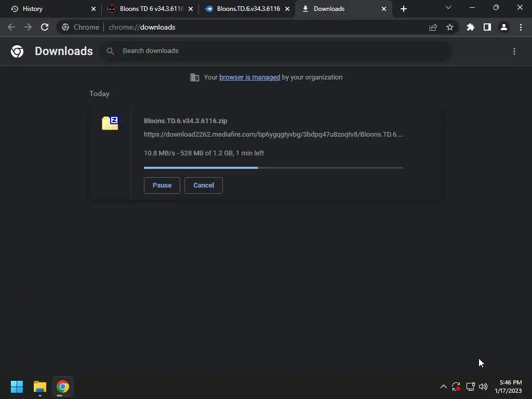The height and width of the screenshot is (399, 532).
Task: Click the search magnifier icon
Action: tap(110, 51)
